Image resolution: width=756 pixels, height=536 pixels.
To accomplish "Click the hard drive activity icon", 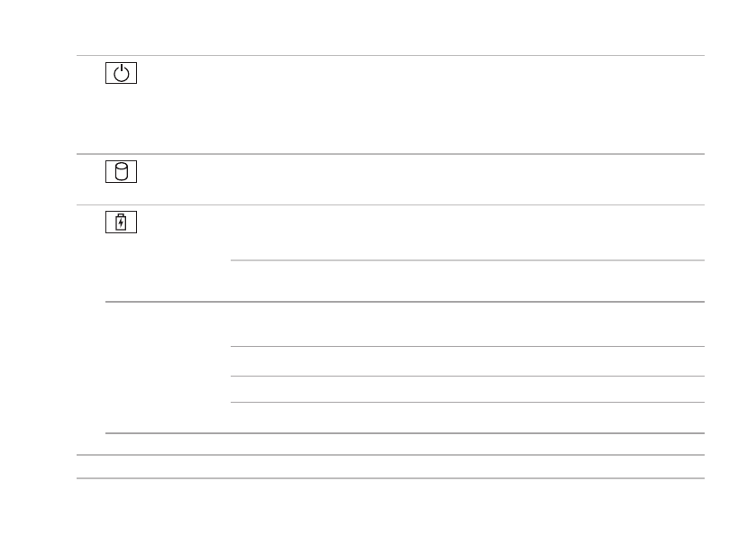I will pos(123,172).
